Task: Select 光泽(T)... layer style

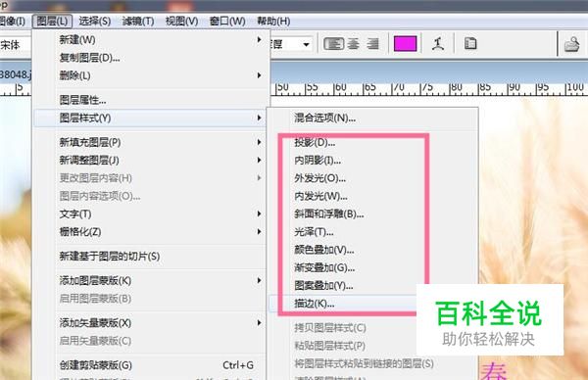Action: (372, 232)
